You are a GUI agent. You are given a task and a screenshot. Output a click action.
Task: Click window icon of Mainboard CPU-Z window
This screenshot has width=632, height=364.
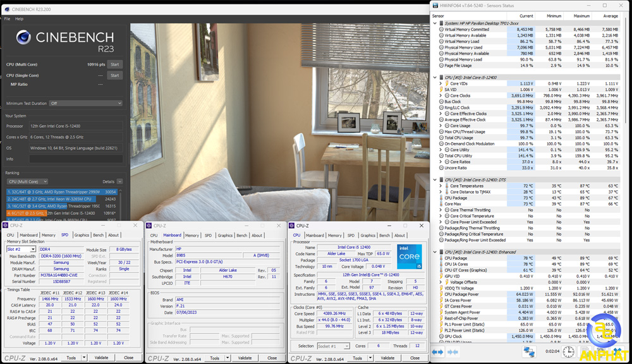[149, 226]
